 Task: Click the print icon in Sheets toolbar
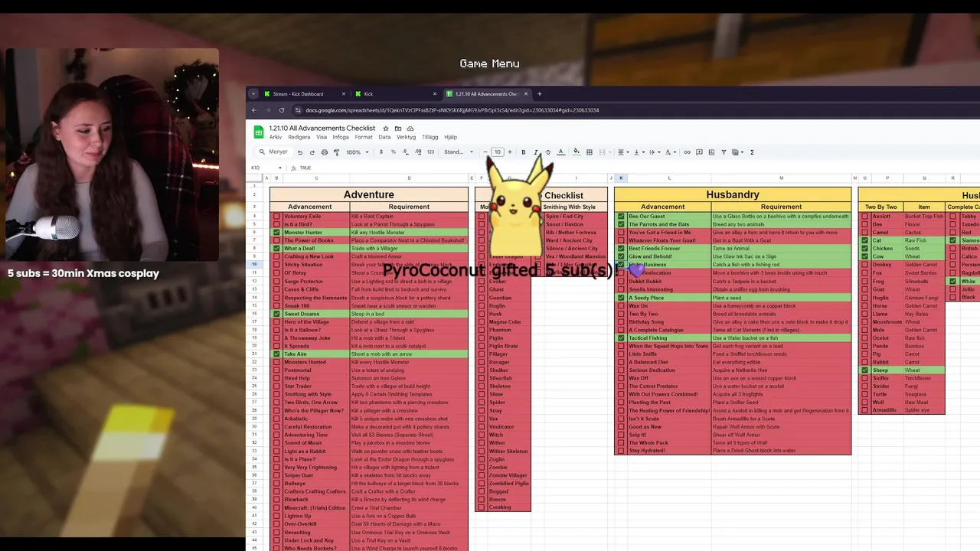[x=325, y=152]
